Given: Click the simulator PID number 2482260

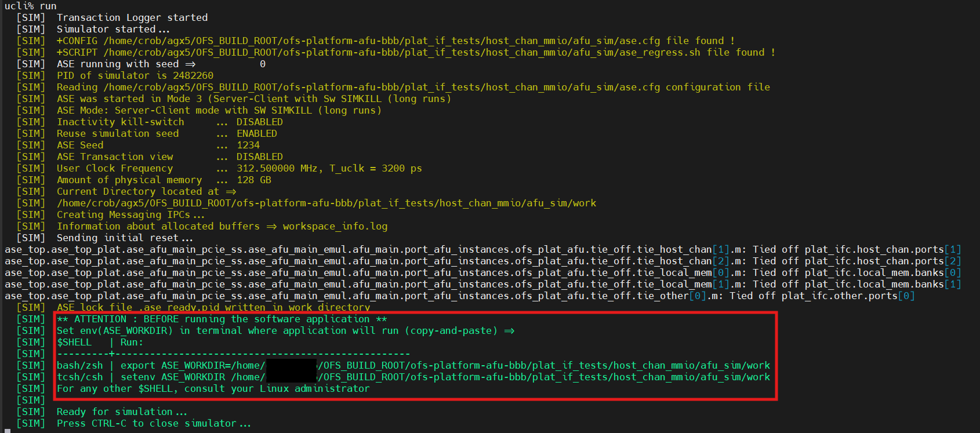Looking at the screenshot, I should 193,75.
